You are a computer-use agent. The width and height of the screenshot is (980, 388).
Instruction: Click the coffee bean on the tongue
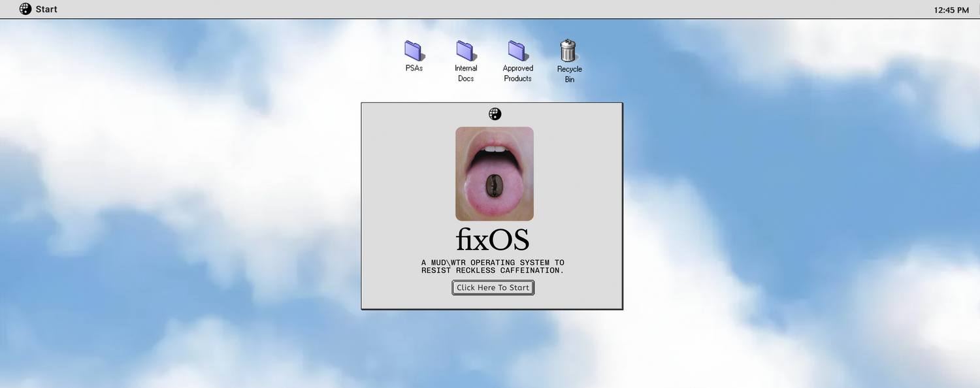click(x=494, y=186)
